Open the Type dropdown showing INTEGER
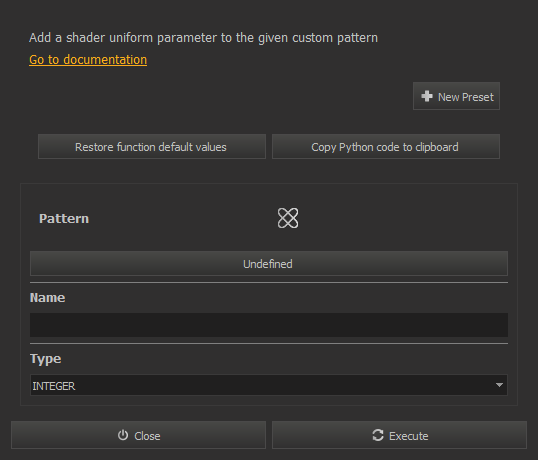 tap(269, 385)
